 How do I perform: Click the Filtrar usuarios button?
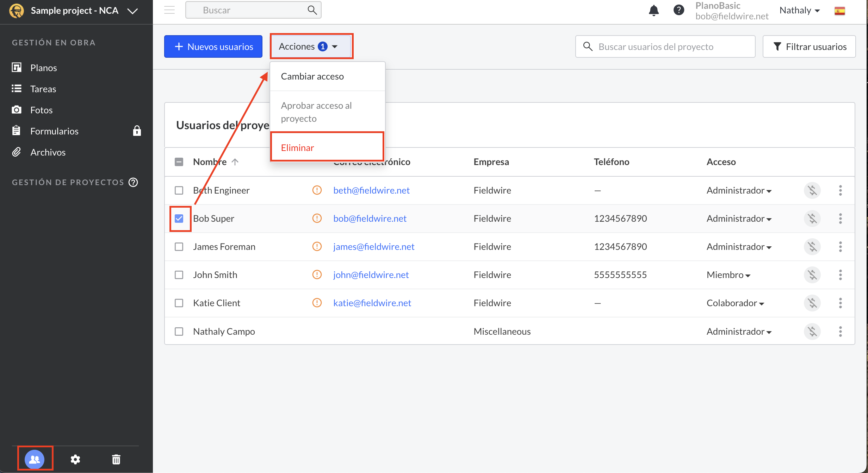[x=809, y=46]
